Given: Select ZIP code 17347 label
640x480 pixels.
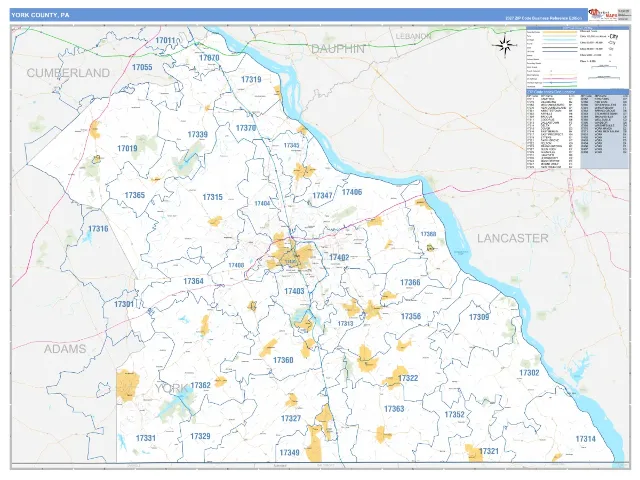Looking at the screenshot, I should (322, 196).
